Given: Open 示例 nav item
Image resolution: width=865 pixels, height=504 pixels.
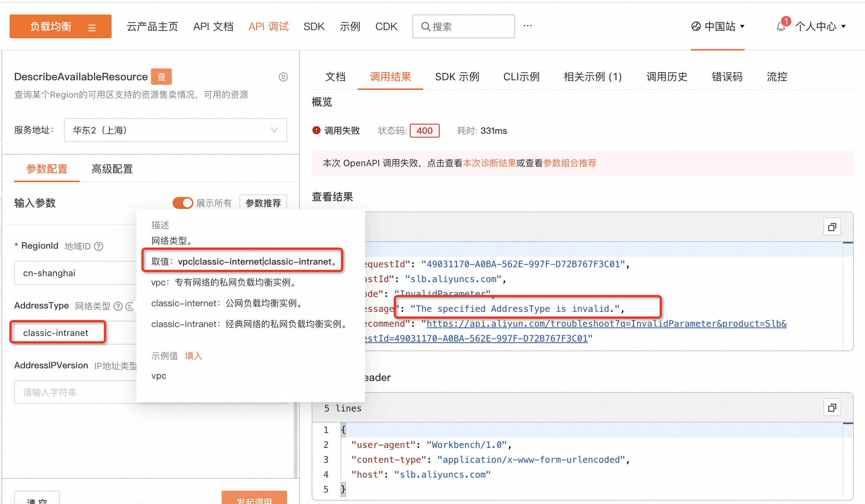Looking at the screenshot, I should pyautogui.click(x=350, y=26).
